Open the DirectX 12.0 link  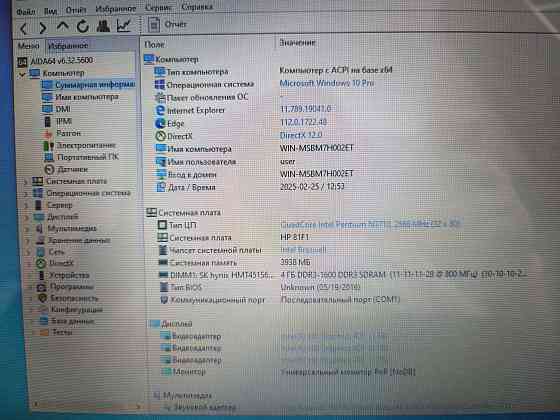tap(301, 135)
